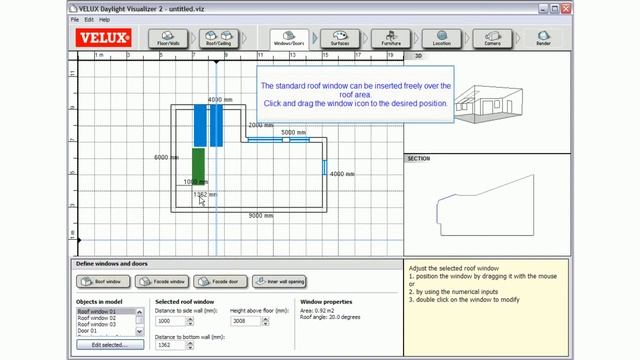Click the left ruler position marker
The image size is (640, 360).
[79, 240]
